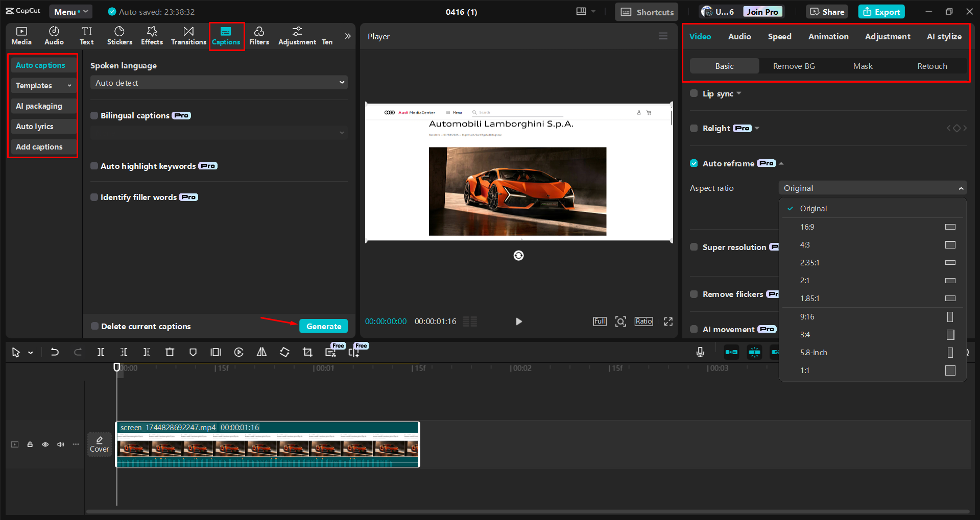The width and height of the screenshot is (980, 520).
Task: Click the Mirror flip icon in toolbar
Action: coord(261,352)
